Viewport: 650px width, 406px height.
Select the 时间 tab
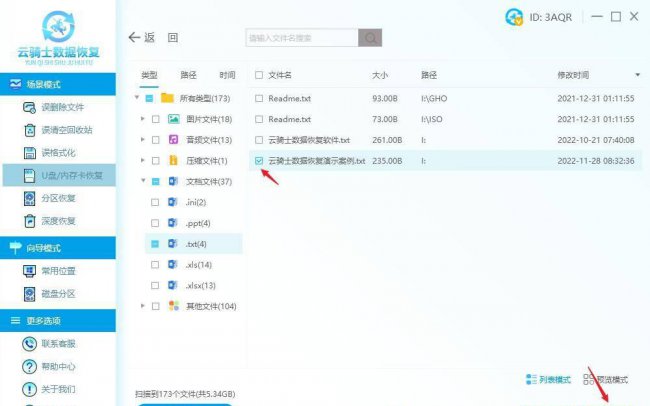[x=227, y=75]
